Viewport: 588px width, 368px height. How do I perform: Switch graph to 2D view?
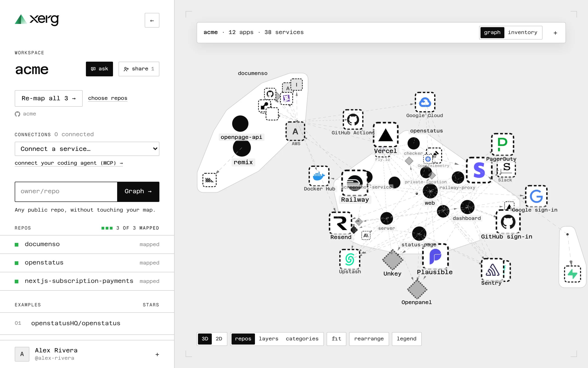click(219, 339)
